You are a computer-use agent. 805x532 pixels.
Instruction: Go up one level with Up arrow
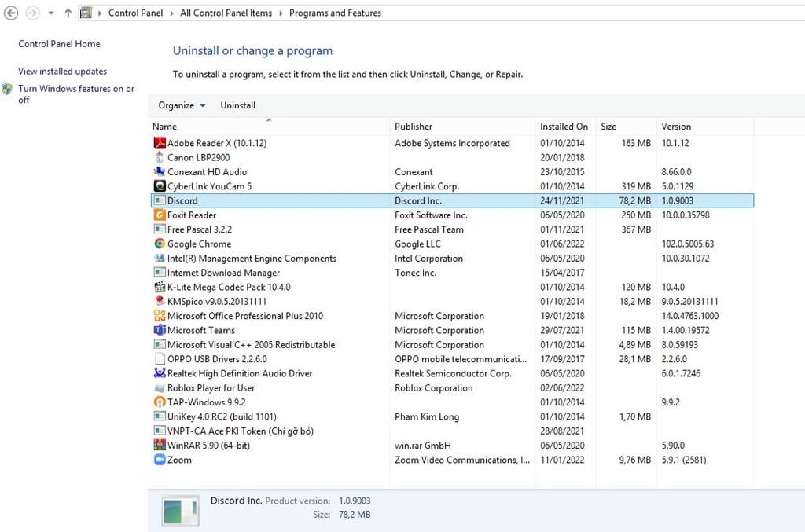click(68, 13)
